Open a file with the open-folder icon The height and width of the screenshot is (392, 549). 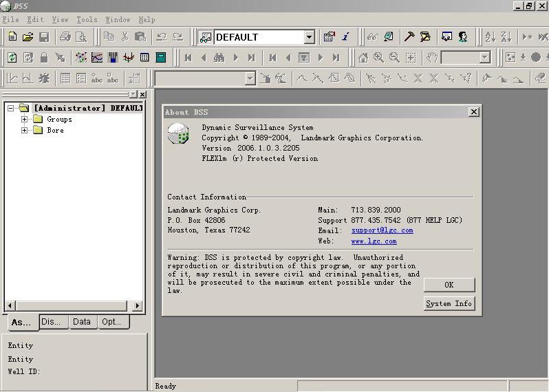pyautogui.click(x=28, y=36)
